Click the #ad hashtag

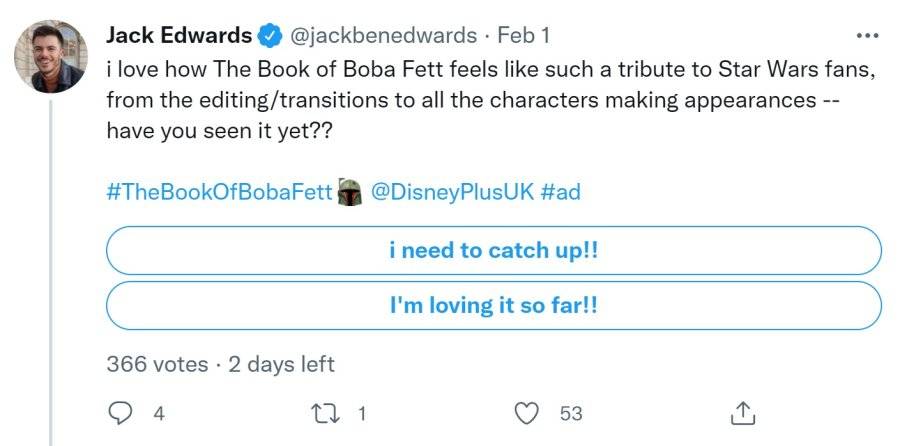coord(560,192)
